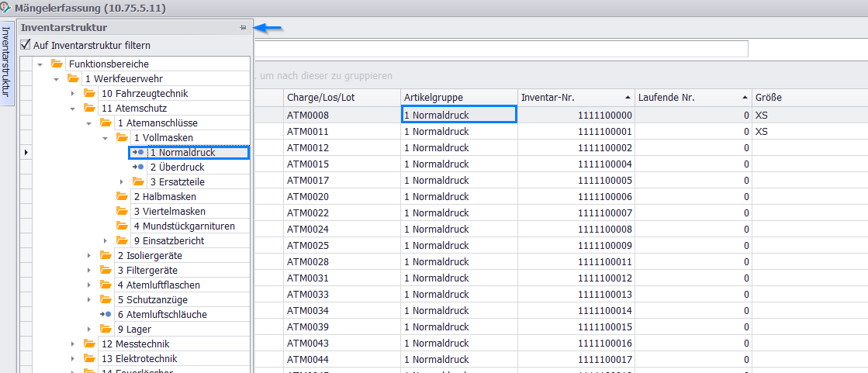
Task: Sort by Inventar-Nr. column header
Action: point(575,98)
